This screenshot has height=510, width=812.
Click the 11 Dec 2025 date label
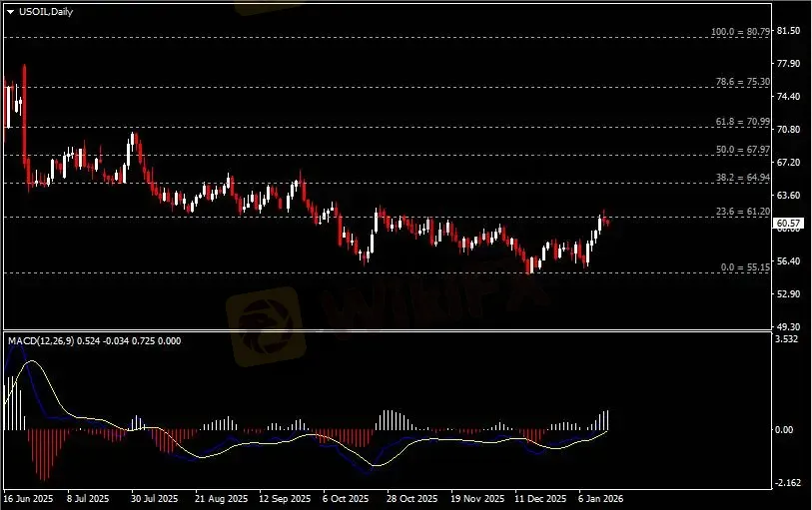[x=540, y=499]
